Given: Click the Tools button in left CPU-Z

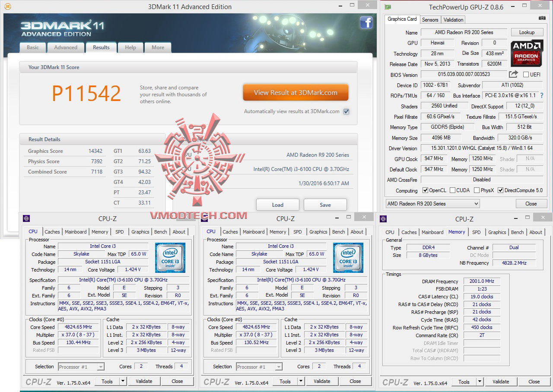Looking at the screenshot, I should coord(107,381).
